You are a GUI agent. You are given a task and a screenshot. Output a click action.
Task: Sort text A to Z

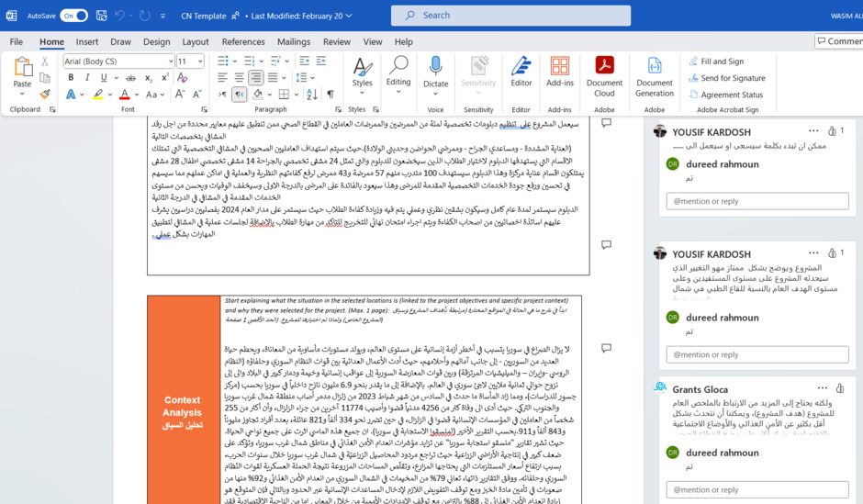[312, 94]
